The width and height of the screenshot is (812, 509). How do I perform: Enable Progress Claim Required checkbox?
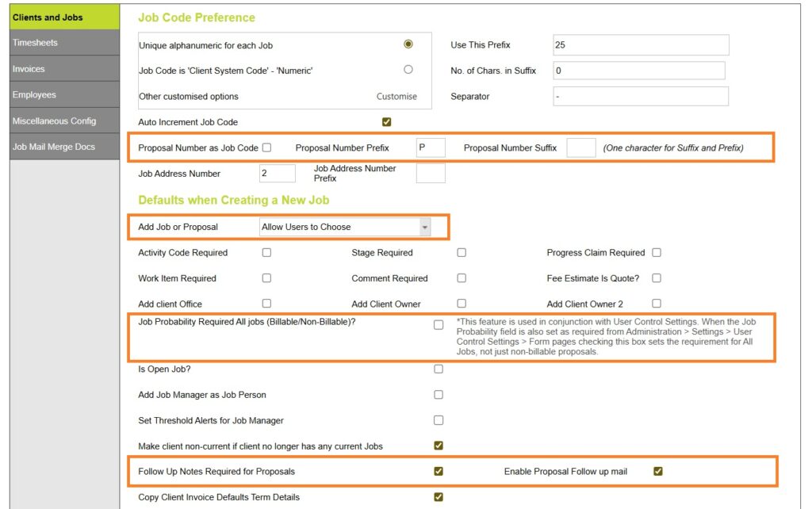tap(657, 253)
